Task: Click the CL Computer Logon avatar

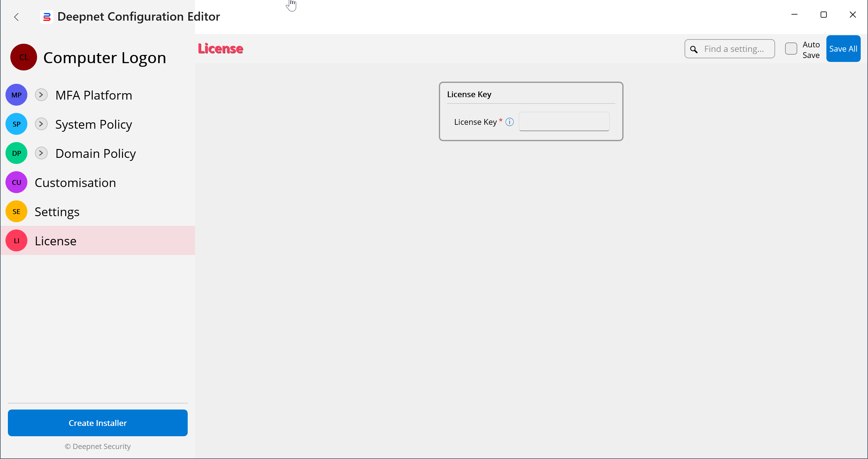Action: coord(24,57)
